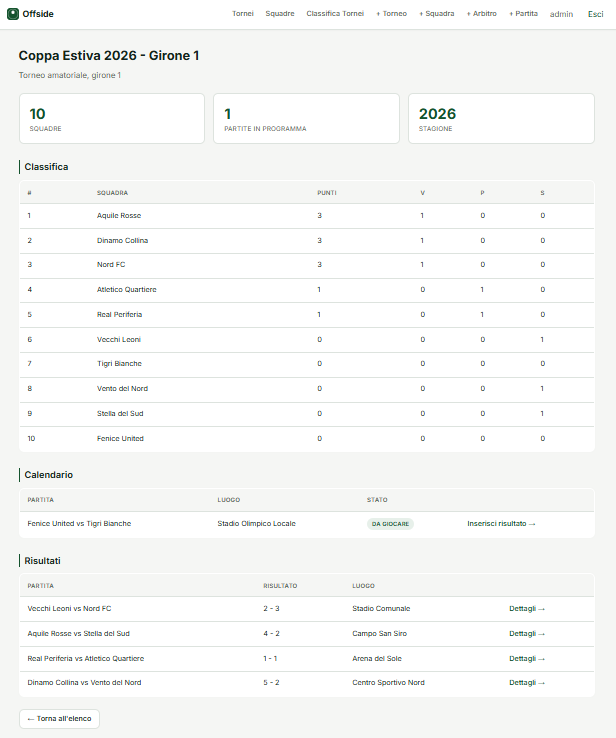616x738 pixels.
Task: Open Classifica Tornei in navigation
Action: [335, 14]
